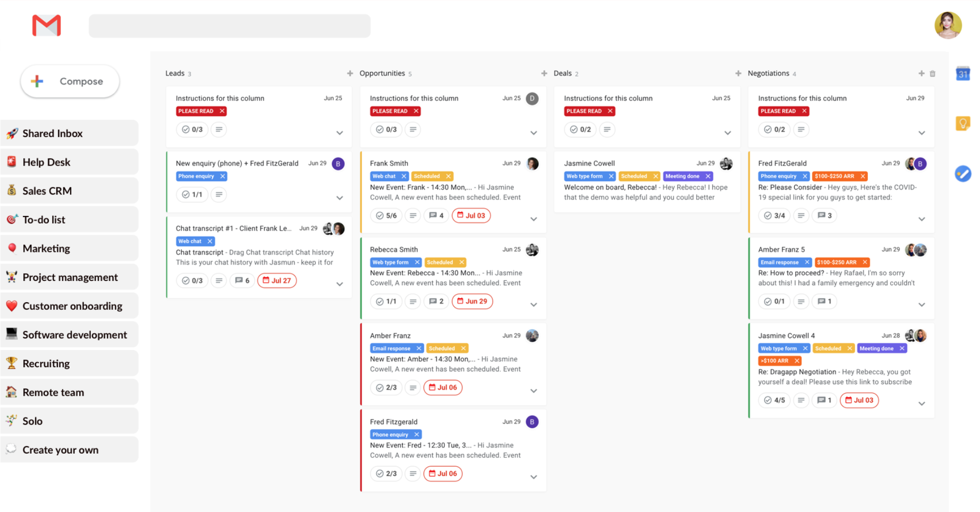Open the 0/3 checklist on the Leads instructions card

pyautogui.click(x=192, y=129)
